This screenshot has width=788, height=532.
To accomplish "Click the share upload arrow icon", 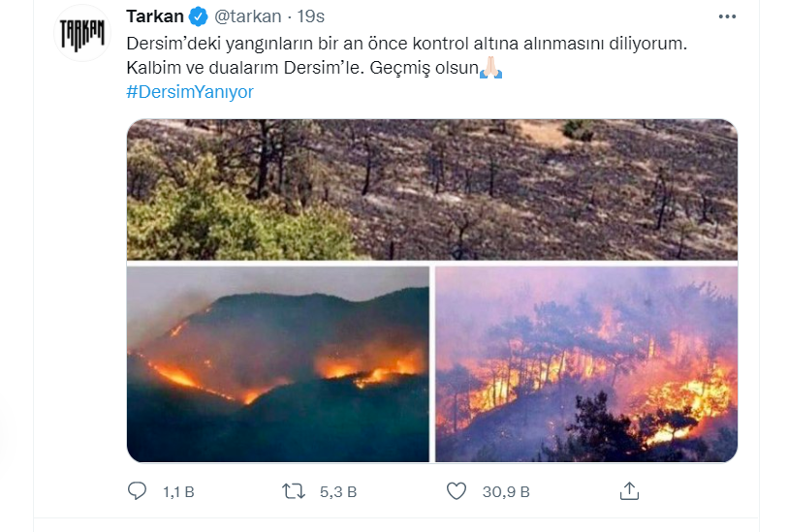I will (x=629, y=490).
